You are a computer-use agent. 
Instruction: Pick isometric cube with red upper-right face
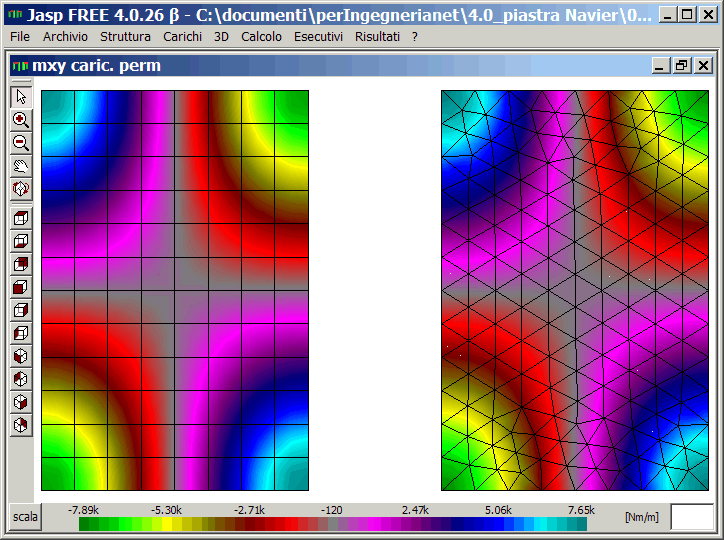pyautogui.click(x=21, y=425)
